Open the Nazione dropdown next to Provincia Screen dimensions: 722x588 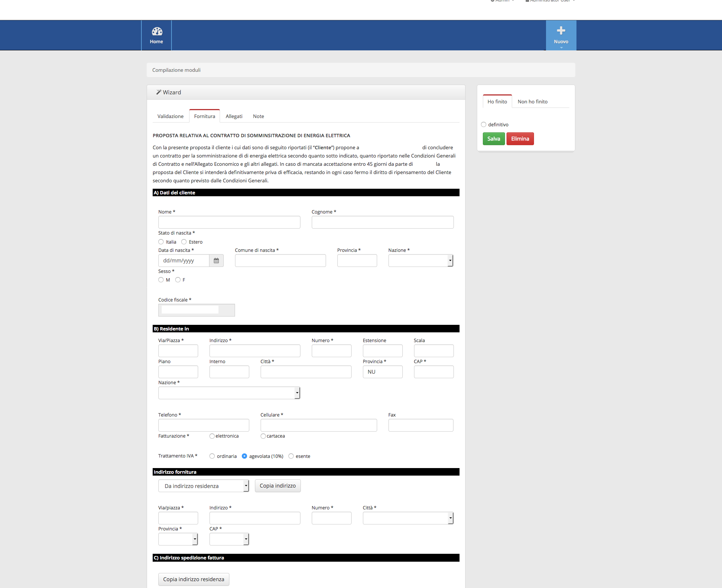coord(420,261)
